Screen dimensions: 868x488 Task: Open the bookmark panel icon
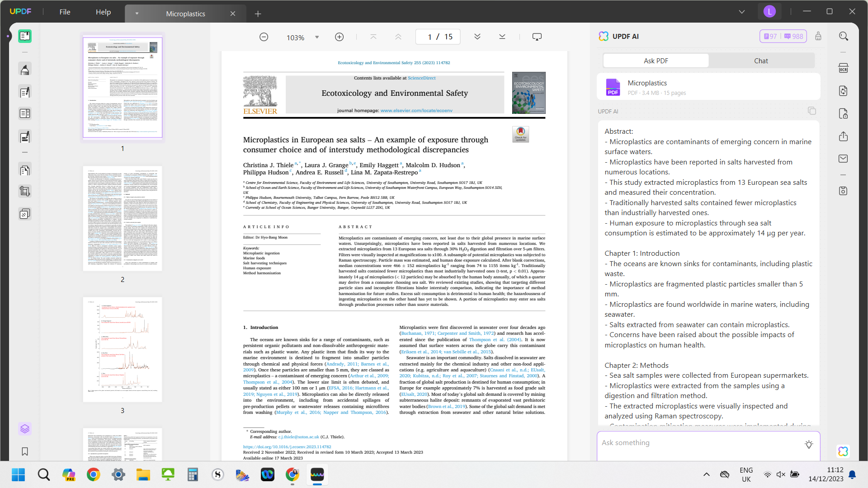coord(25,451)
